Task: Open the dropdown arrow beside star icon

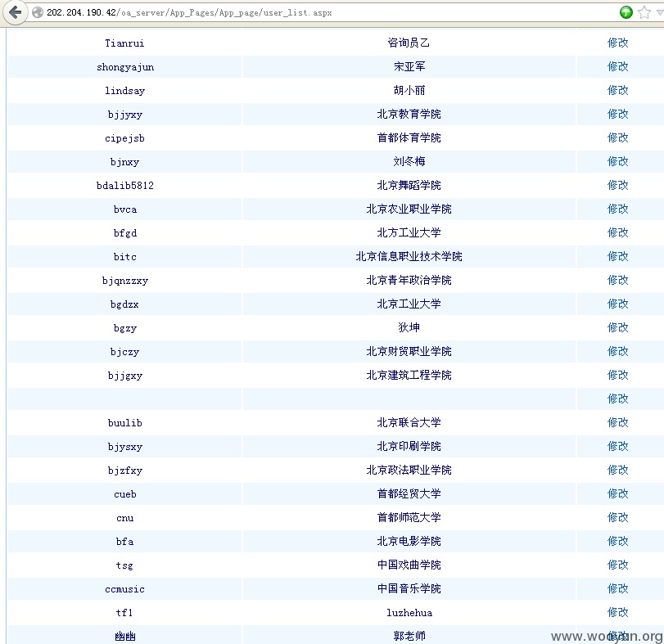Action: click(659, 13)
